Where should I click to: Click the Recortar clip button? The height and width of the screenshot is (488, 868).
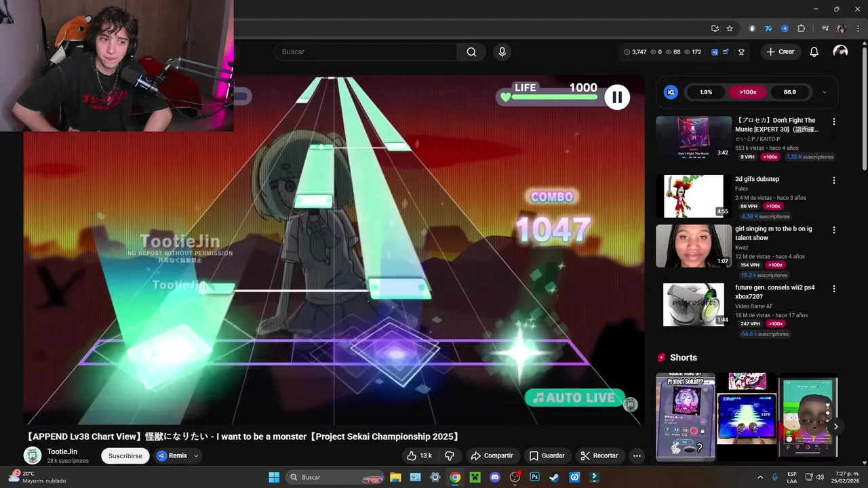[x=599, y=455]
